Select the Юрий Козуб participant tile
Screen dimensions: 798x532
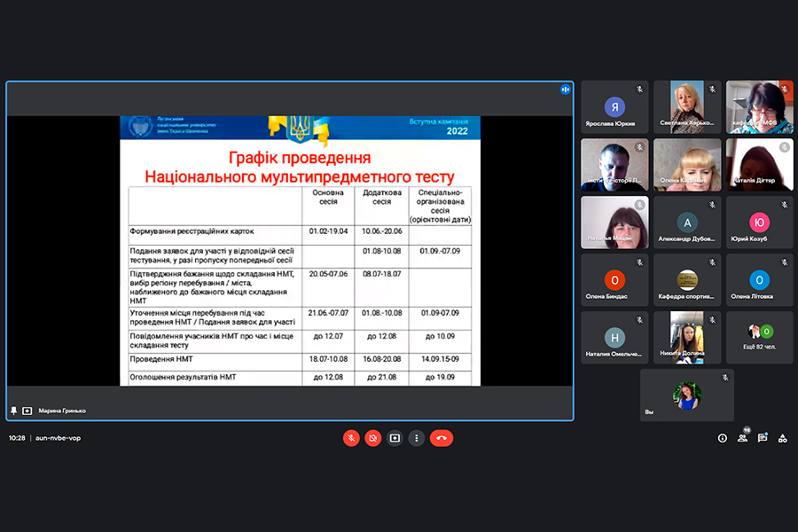coord(759,223)
